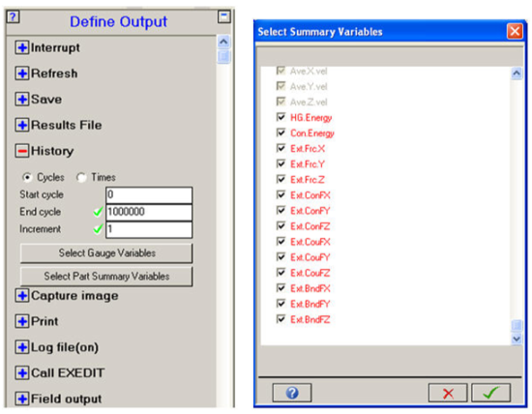Collapse the History section

coord(22,151)
